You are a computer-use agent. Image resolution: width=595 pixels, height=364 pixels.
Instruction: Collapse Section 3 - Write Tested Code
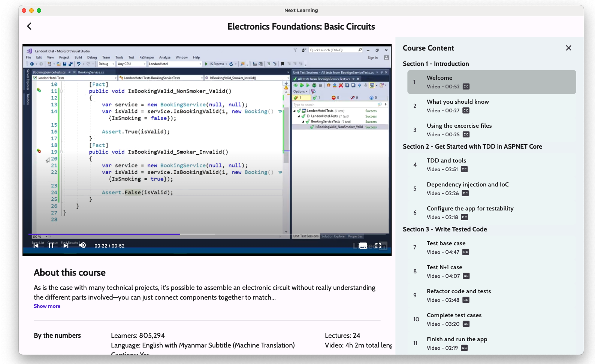[445, 229]
